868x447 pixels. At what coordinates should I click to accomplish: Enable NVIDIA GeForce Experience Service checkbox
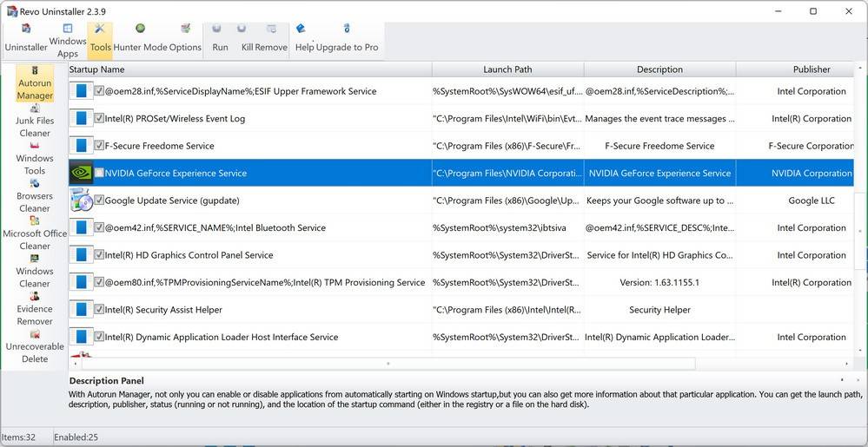(x=99, y=173)
